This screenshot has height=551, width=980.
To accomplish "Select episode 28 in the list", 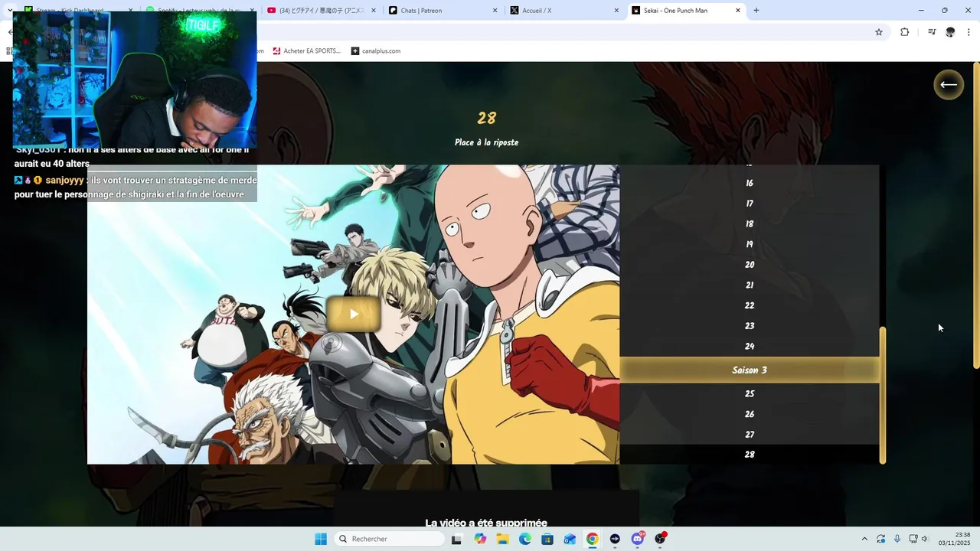I will coord(750,455).
